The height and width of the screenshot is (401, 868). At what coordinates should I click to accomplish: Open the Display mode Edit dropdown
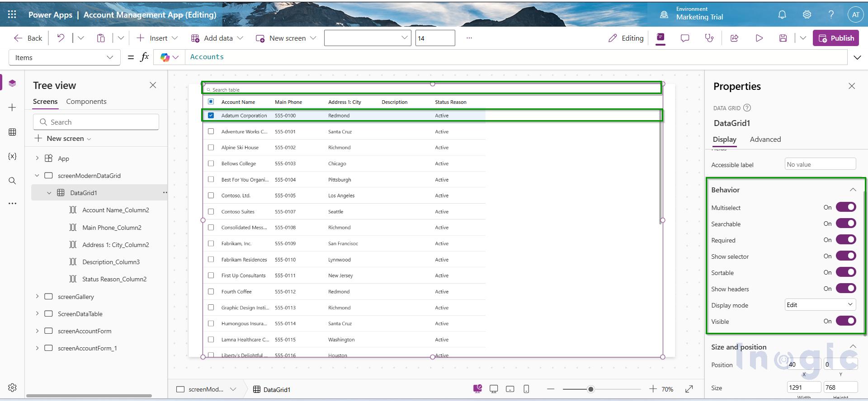point(820,305)
